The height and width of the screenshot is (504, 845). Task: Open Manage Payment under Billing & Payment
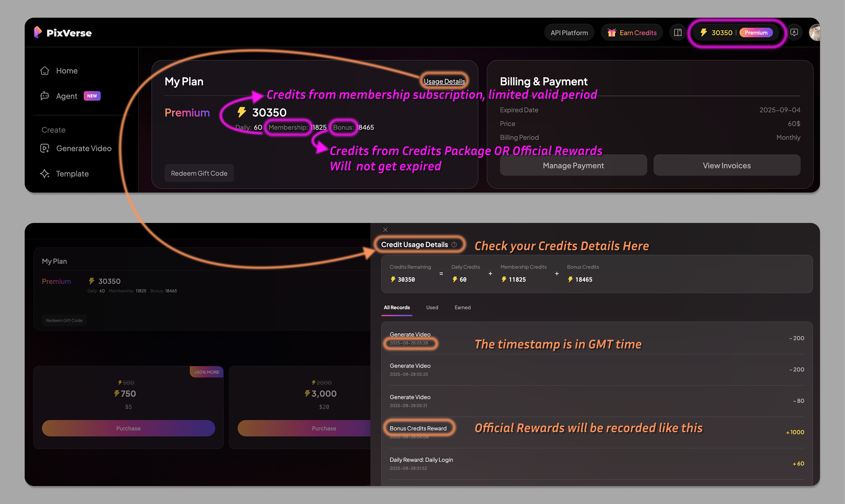[573, 165]
